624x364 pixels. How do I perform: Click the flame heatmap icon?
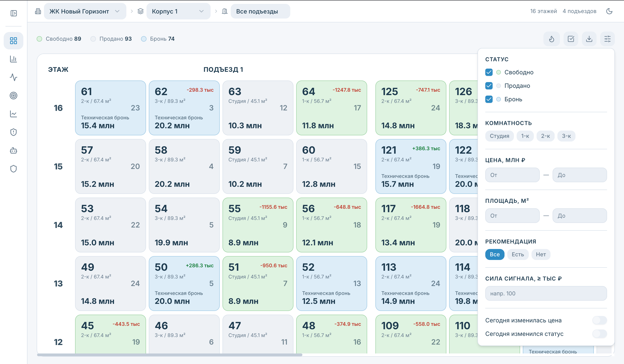point(551,39)
